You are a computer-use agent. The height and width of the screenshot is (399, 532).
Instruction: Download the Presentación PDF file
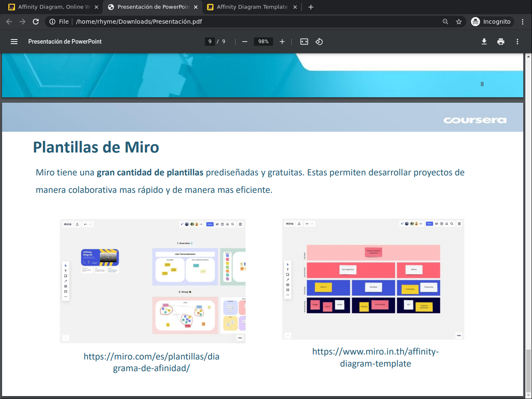pyautogui.click(x=484, y=42)
